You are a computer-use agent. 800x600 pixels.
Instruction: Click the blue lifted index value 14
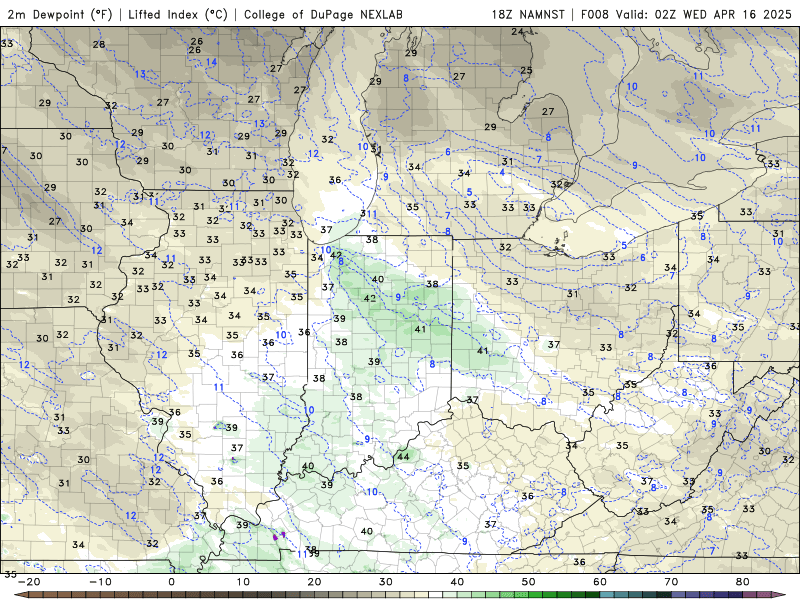(x=211, y=62)
